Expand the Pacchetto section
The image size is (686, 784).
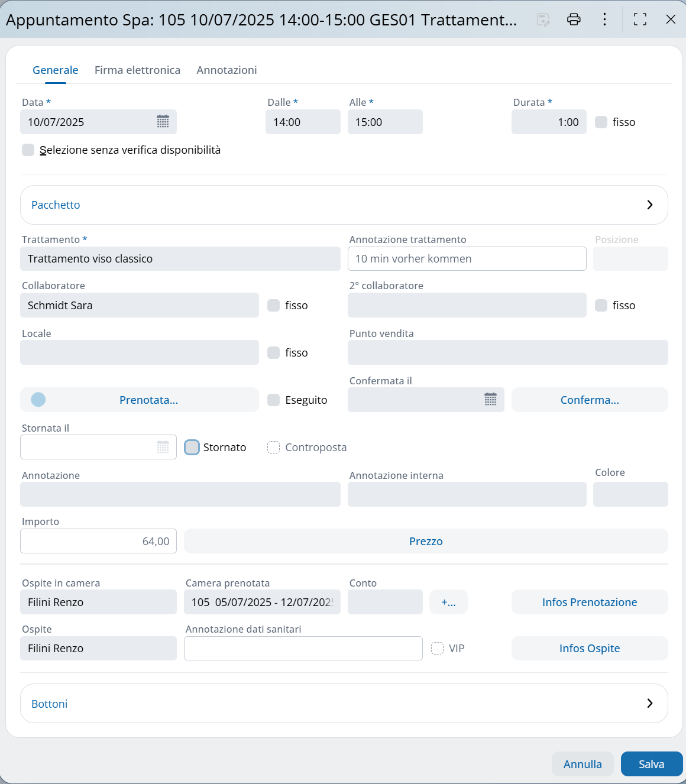click(x=344, y=205)
